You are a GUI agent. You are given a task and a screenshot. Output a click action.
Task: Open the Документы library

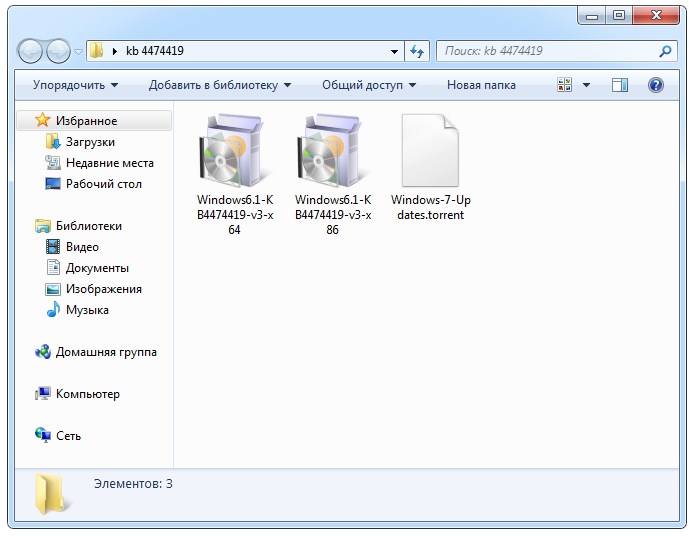tap(97, 268)
